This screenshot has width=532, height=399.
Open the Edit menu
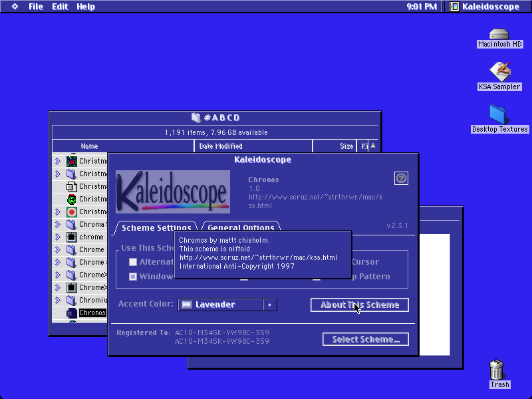pos(60,7)
